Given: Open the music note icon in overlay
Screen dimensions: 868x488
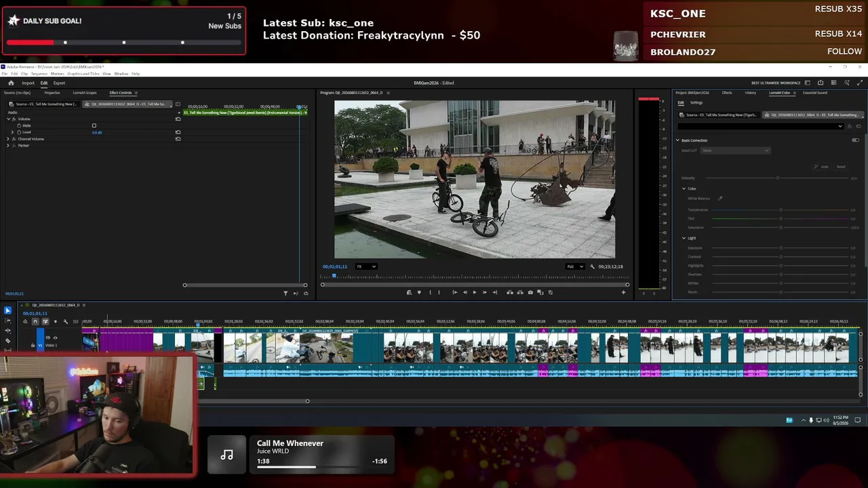Looking at the screenshot, I should coord(227,455).
